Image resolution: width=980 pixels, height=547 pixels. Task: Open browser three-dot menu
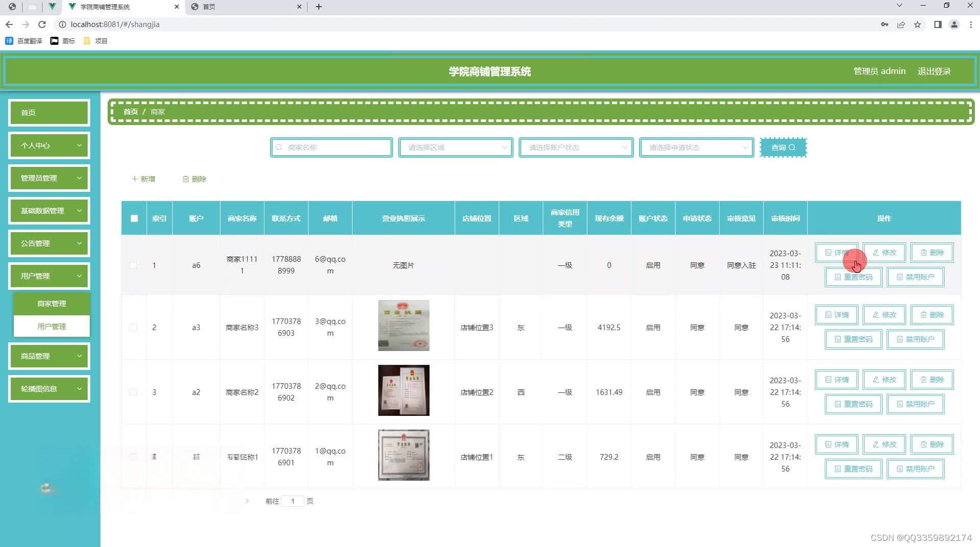tap(971, 24)
